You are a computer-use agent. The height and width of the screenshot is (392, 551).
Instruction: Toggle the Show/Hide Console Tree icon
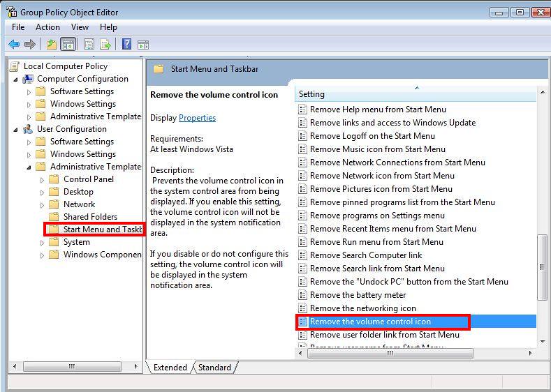(68, 44)
